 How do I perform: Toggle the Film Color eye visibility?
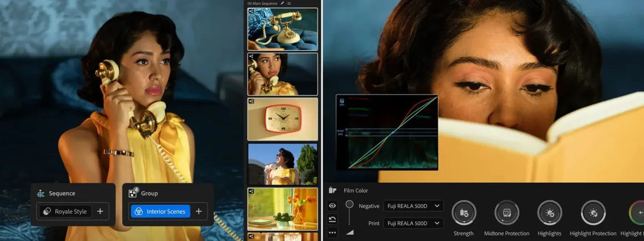(x=333, y=206)
